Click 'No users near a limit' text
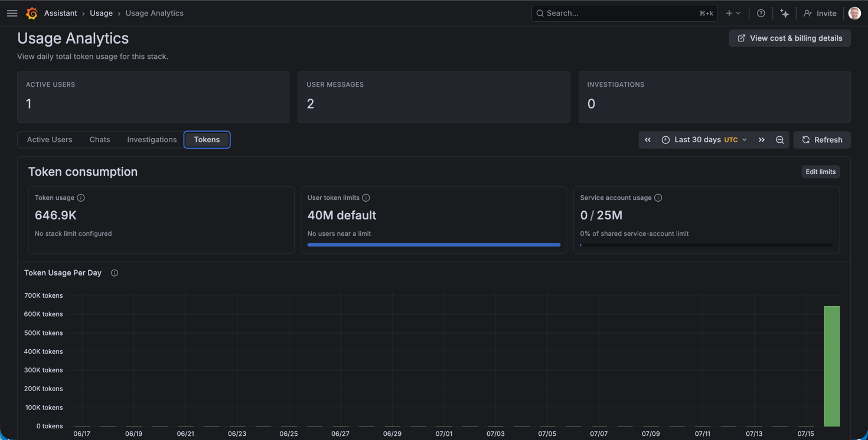868x440 pixels. click(339, 234)
